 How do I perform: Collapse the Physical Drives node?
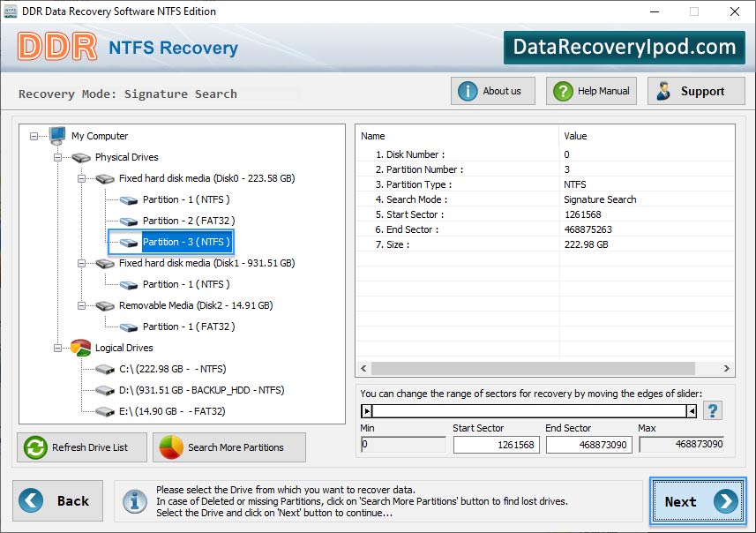tap(58, 158)
